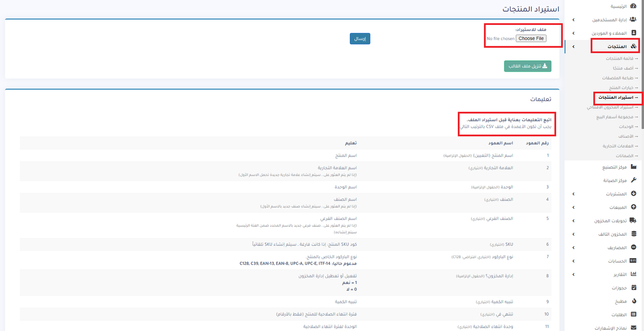Click the envelope icon for نماذج الإشعارات

click(634, 328)
